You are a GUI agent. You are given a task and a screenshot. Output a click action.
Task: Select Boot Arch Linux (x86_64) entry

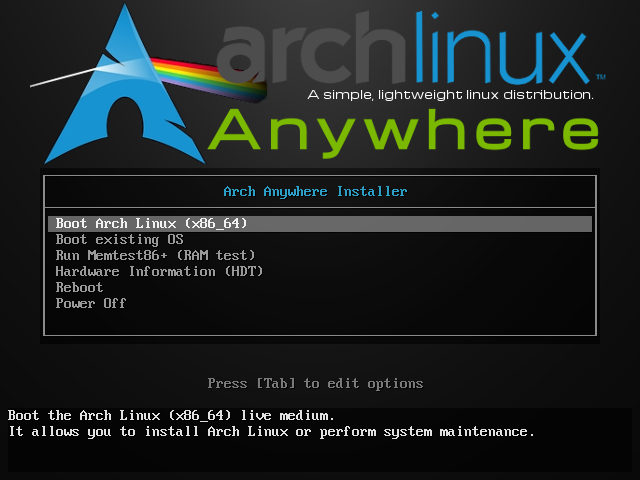pos(320,224)
